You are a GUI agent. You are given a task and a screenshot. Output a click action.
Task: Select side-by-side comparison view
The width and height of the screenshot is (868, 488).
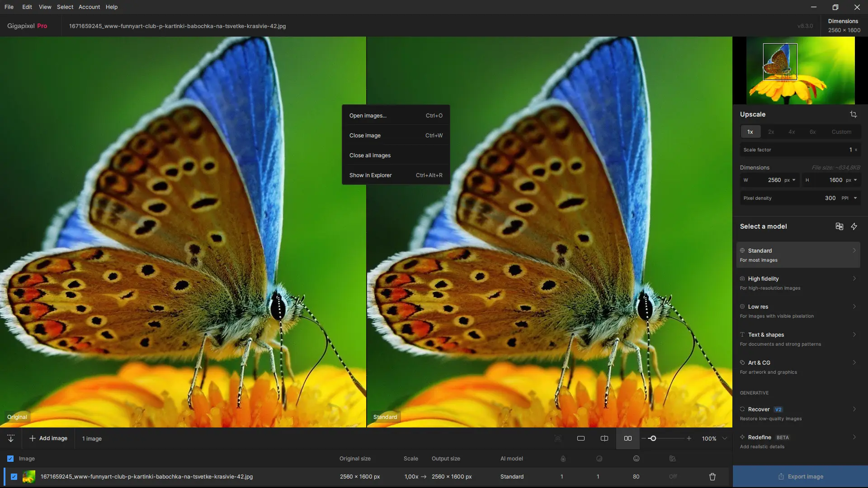(628, 438)
